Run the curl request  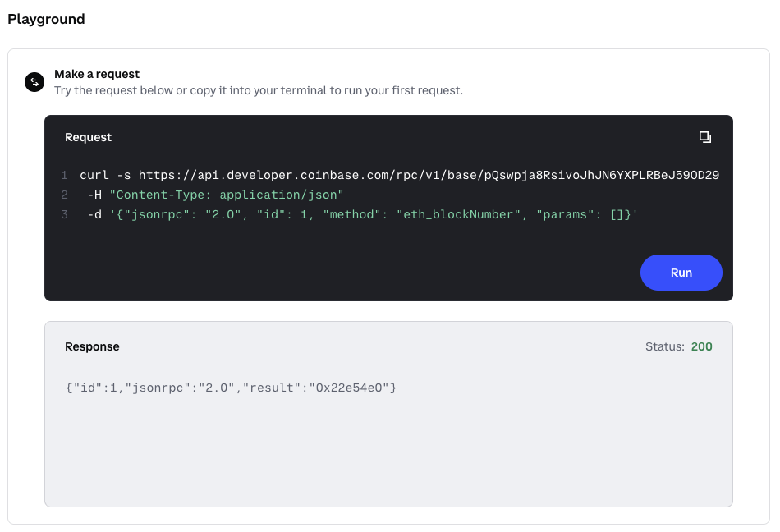(x=681, y=273)
